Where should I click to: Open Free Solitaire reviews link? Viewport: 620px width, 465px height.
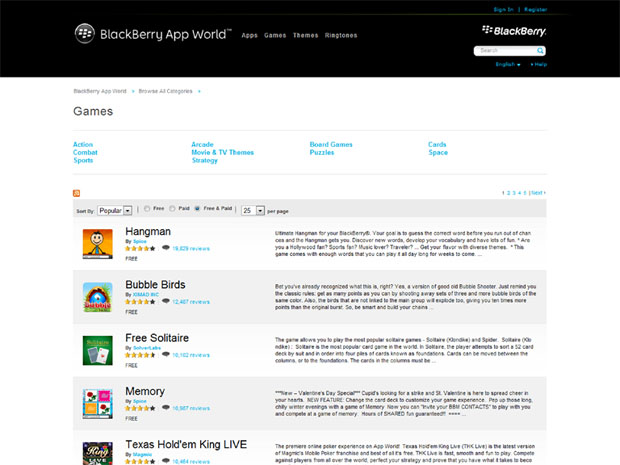(x=191, y=355)
